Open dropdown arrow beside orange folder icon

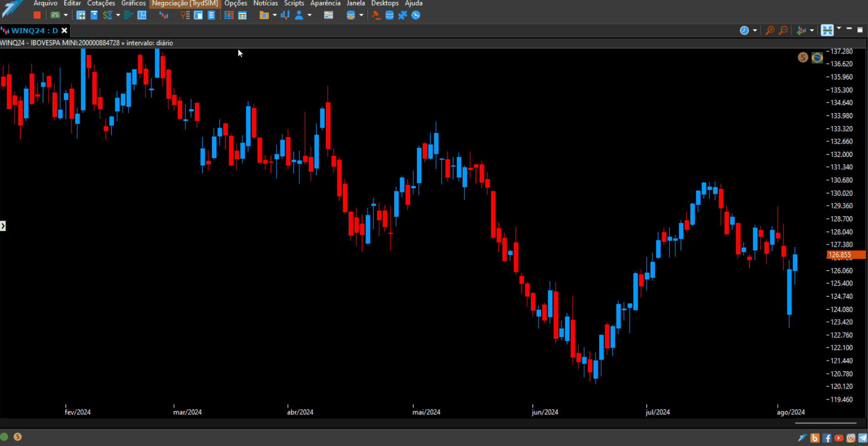click(275, 15)
